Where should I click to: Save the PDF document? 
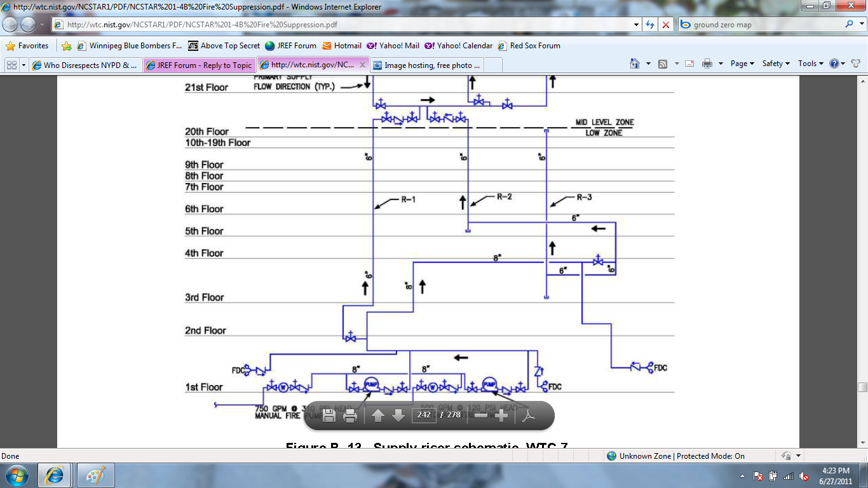[328, 416]
